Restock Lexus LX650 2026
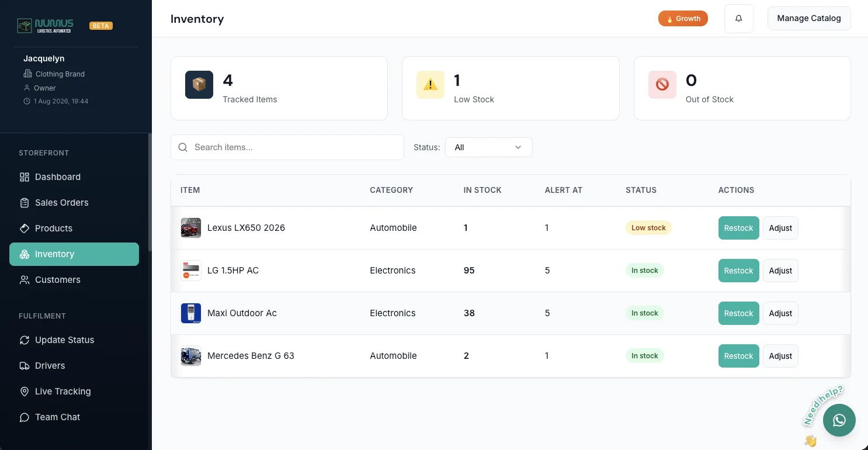 [739, 228]
